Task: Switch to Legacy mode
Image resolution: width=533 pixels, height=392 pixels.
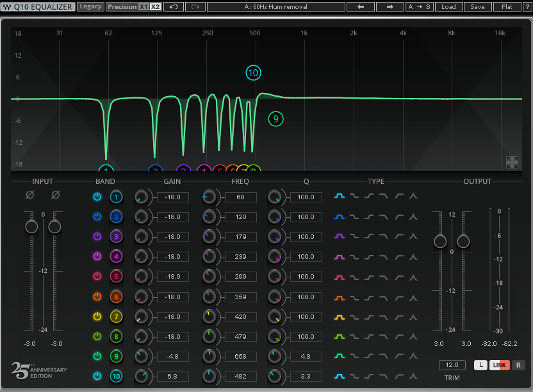Action: pyautogui.click(x=90, y=6)
